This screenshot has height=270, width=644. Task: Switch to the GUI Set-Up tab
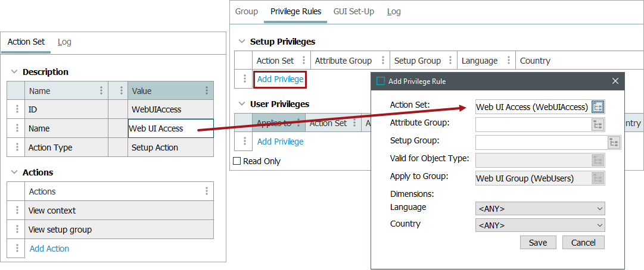[x=354, y=11]
